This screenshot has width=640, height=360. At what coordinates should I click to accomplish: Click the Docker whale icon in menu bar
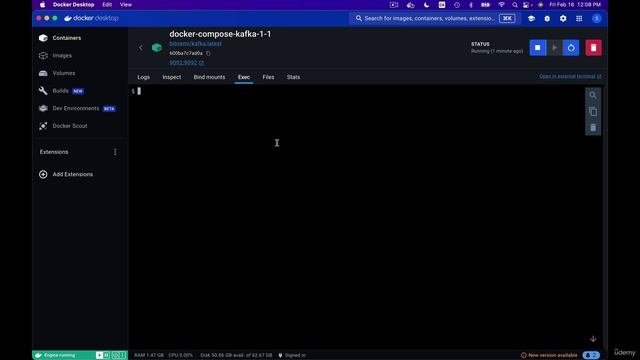coord(411,5)
